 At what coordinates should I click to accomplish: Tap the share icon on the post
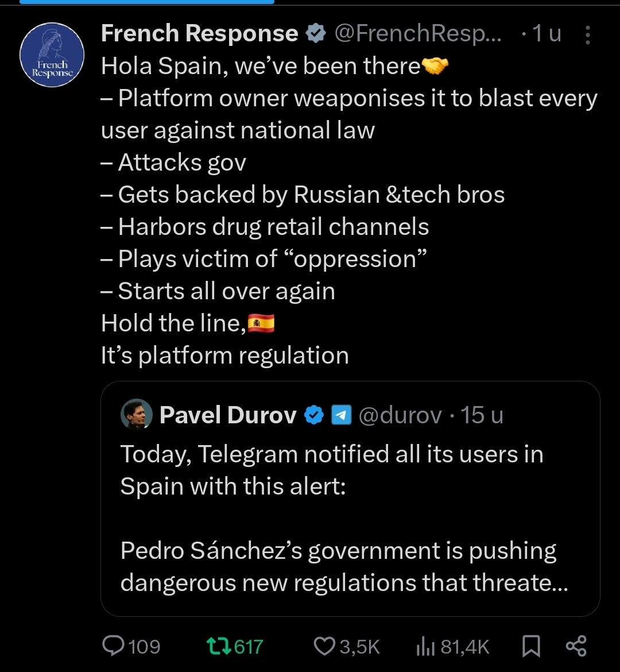point(576,647)
